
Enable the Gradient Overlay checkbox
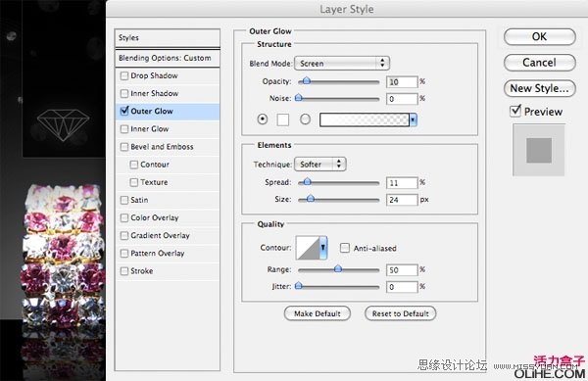[x=124, y=236]
